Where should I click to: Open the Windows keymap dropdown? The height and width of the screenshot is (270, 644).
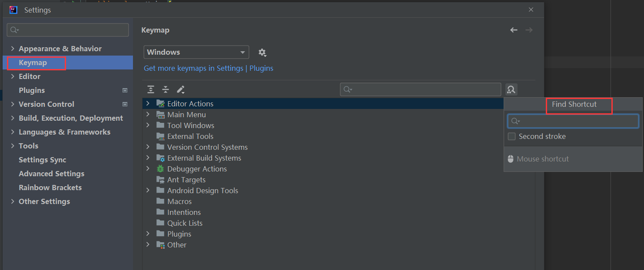[196, 52]
